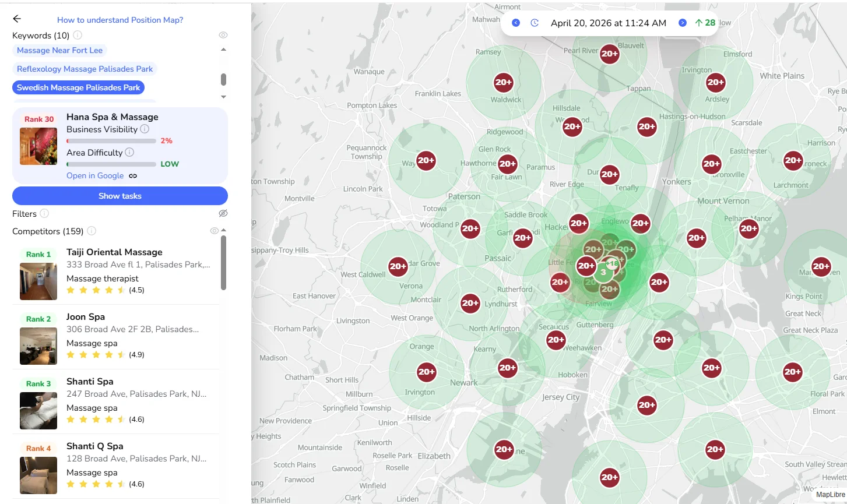
Task: Open the scan history clock icon
Action: click(535, 23)
